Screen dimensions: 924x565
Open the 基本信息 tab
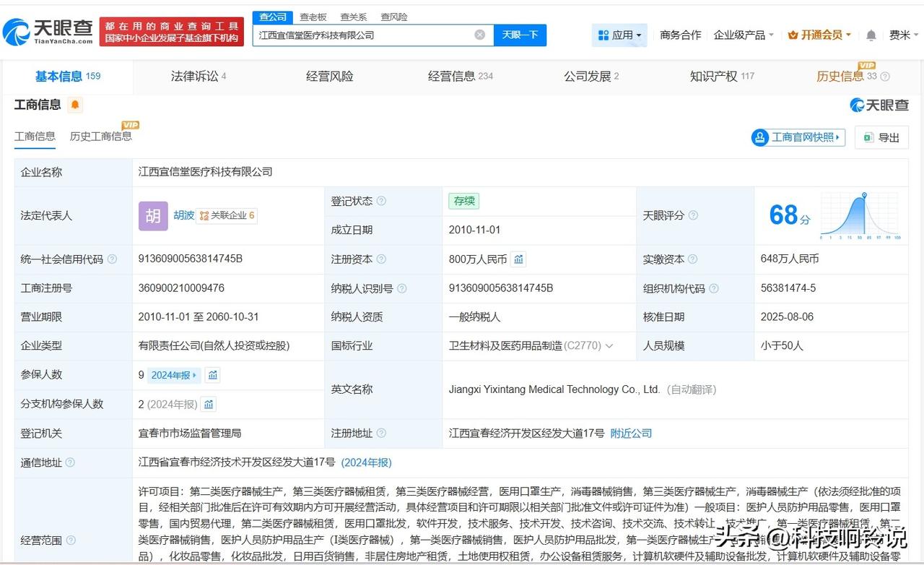(68, 77)
